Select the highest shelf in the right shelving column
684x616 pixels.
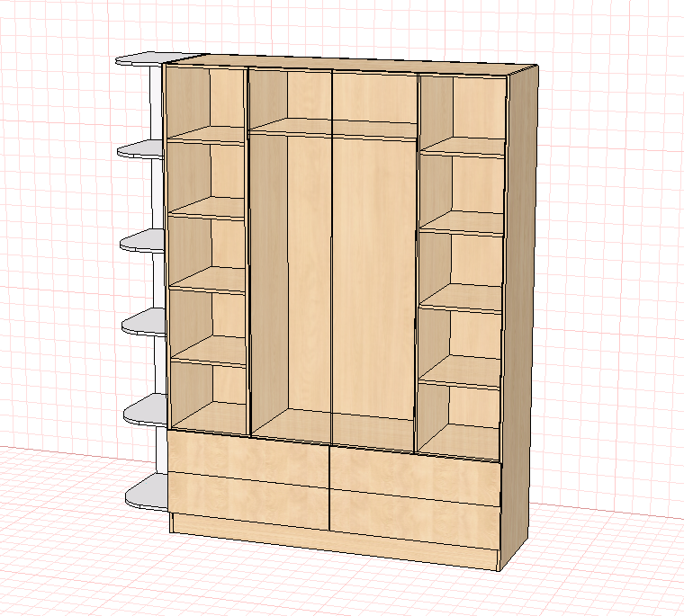tap(463, 147)
